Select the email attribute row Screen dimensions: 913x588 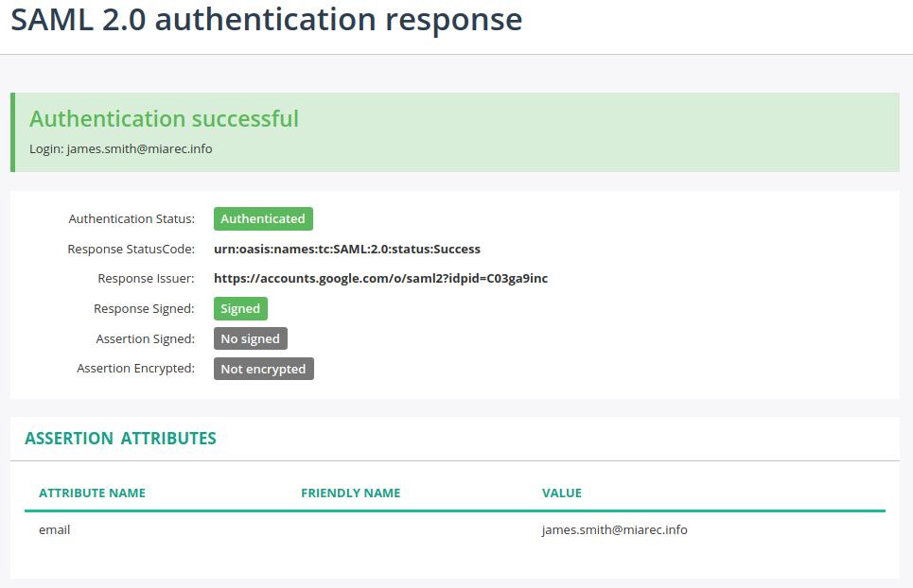point(54,529)
